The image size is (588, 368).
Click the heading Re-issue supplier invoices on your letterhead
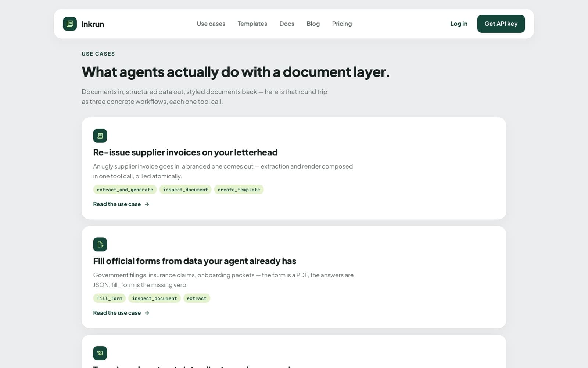pyautogui.click(x=185, y=152)
